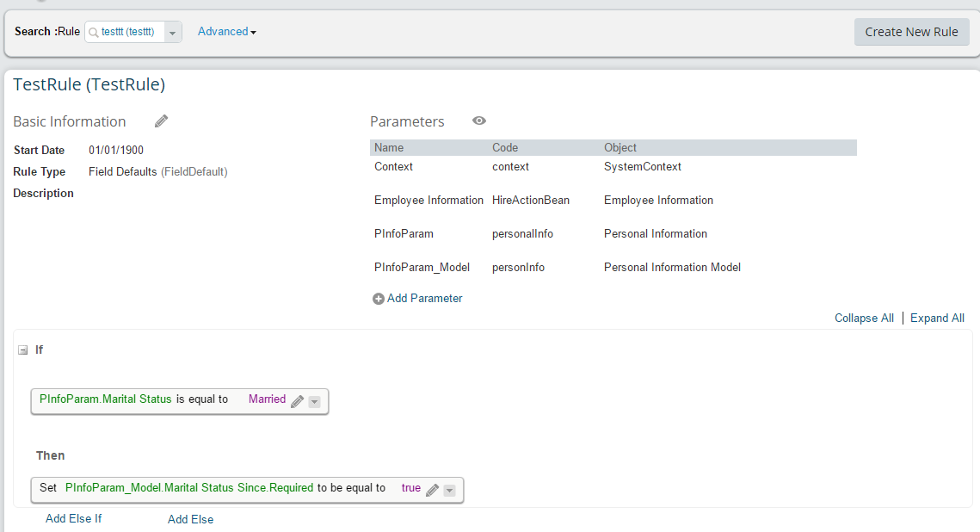Open the Rule search dropdown arrow

tap(172, 33)
